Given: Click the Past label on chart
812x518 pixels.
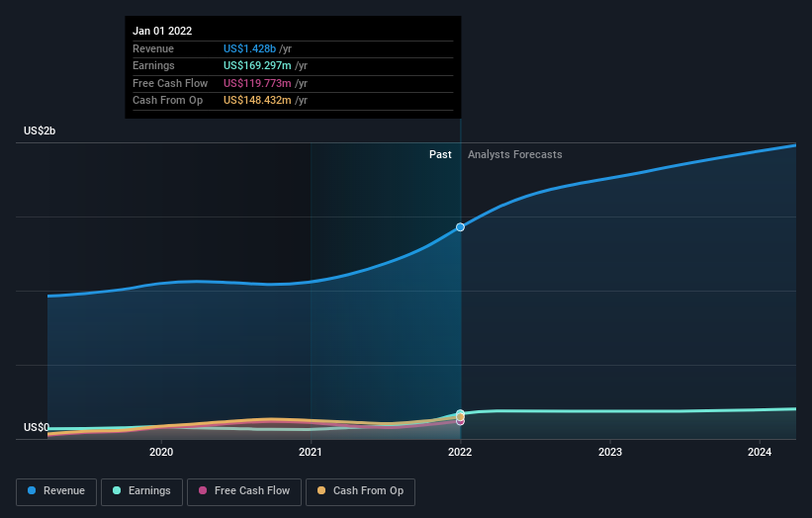Looking at the screenshot, I should point(440,154).
